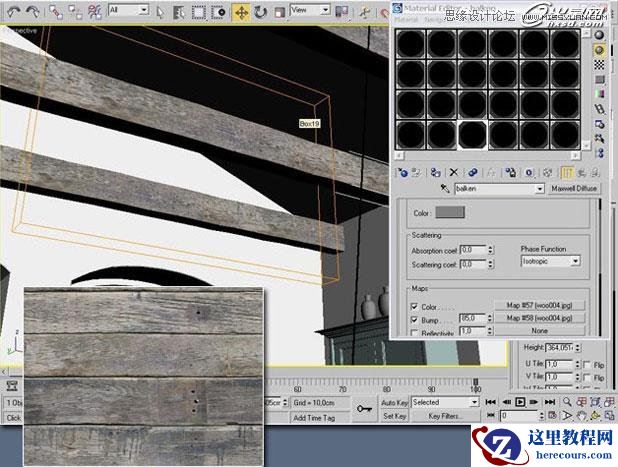Select the highlighted active material sample slot
618x467 pixels.
click(x=473, y=133)
